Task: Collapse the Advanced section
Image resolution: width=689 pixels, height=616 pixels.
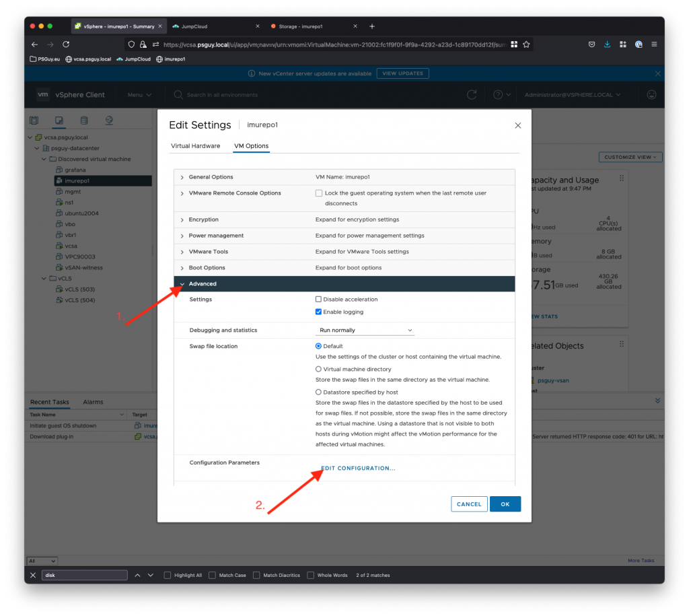Action: 182,284
